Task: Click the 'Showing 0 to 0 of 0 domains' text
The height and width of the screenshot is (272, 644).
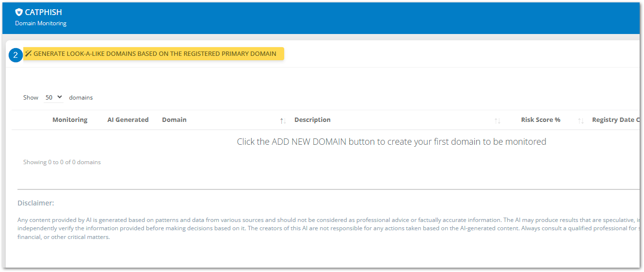Action: 62,162
